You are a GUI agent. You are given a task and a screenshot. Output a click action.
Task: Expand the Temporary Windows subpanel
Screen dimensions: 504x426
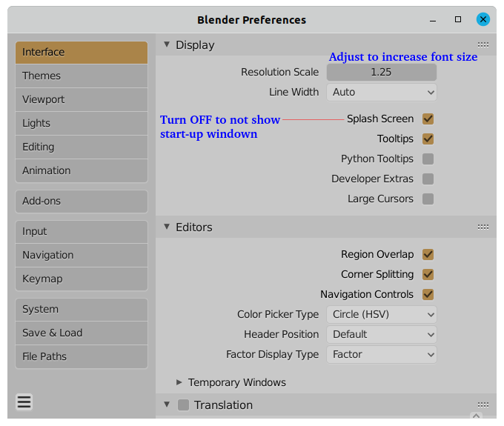point(179,382)
